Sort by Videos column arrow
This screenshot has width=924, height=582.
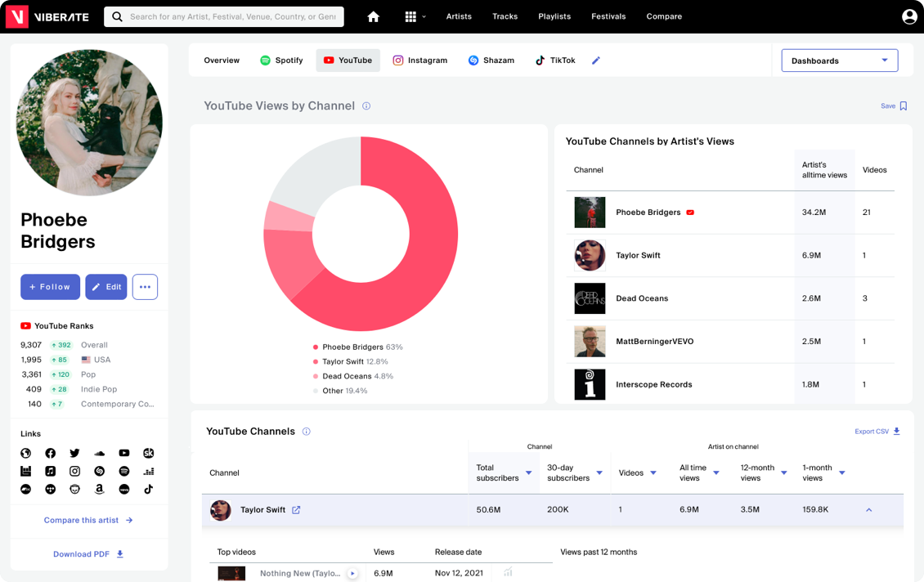pyautogui.click(x=653, y=473)
